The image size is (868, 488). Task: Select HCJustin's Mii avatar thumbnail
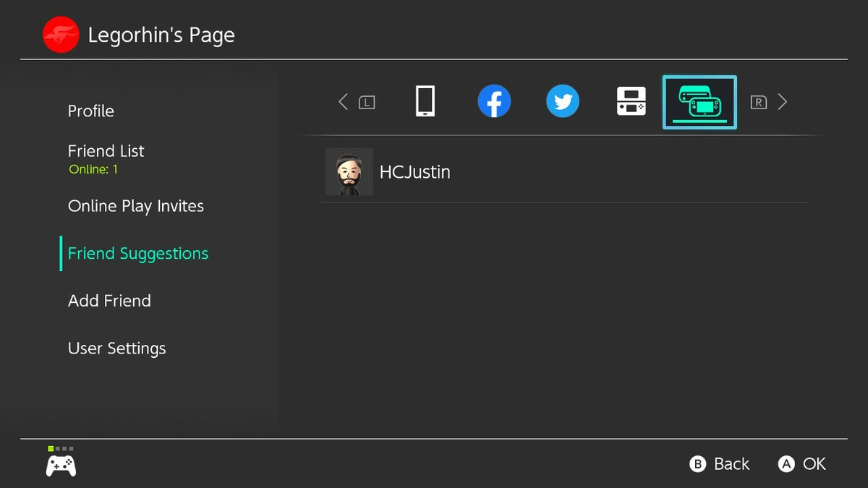pos(349,172)
